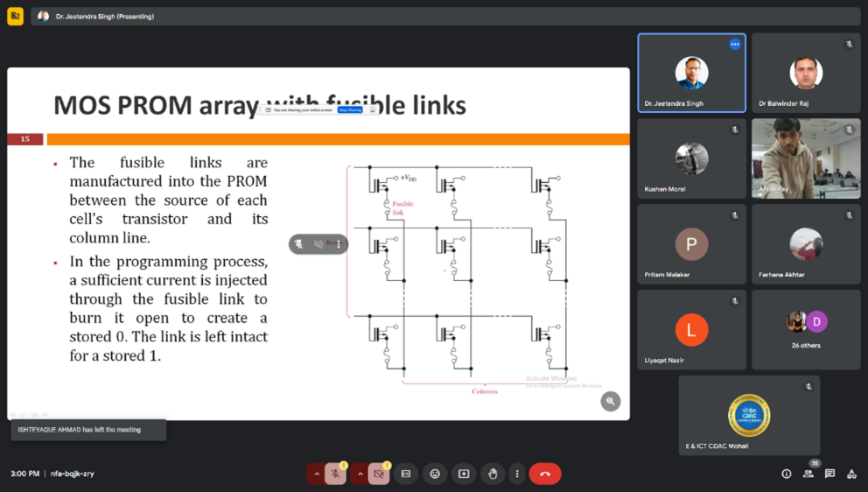This screenshot has width=868, height=492.
Task: Turn on your camera
Action: pos(379,474)
